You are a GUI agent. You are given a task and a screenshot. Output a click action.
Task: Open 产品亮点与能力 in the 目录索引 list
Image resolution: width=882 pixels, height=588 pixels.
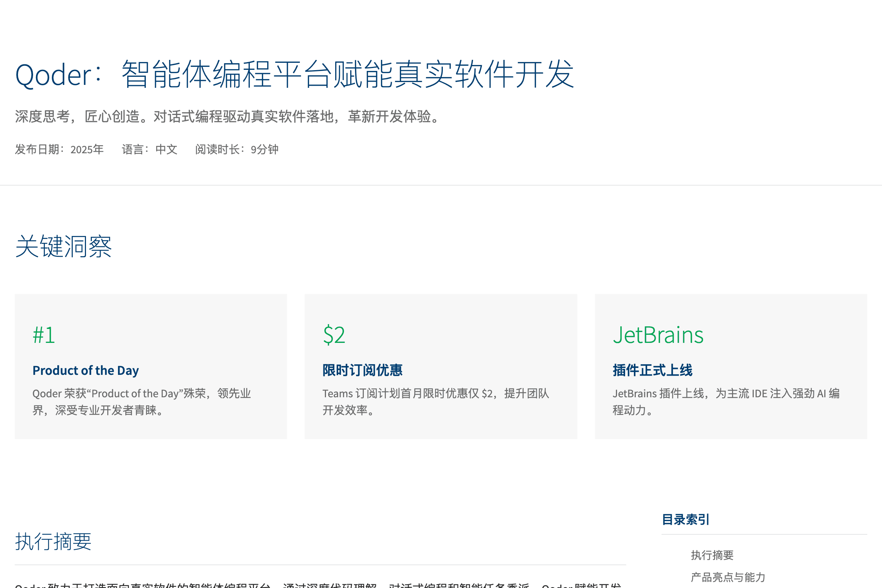point(728,577)
